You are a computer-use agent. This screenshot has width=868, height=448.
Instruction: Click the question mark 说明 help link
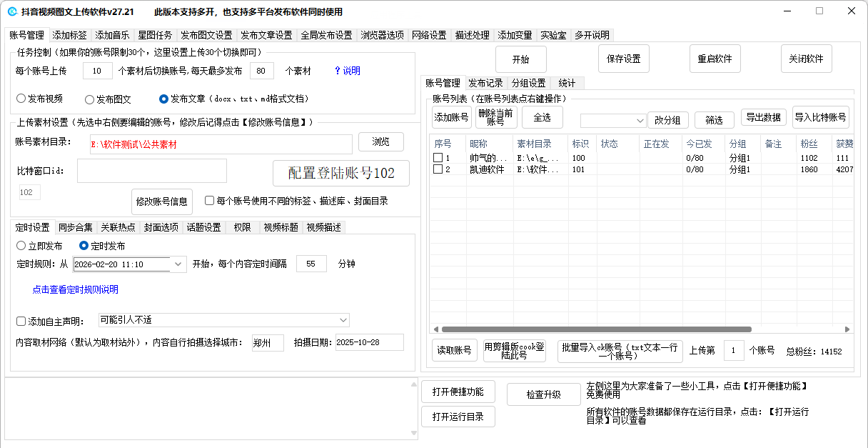click(x=347, y=71)
